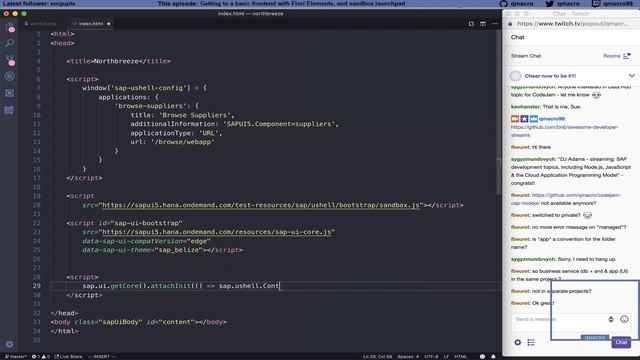The width and height of the screenshot is (640, 360).
Task: Open the notifications bell in status bar
Action: point(493,356)
